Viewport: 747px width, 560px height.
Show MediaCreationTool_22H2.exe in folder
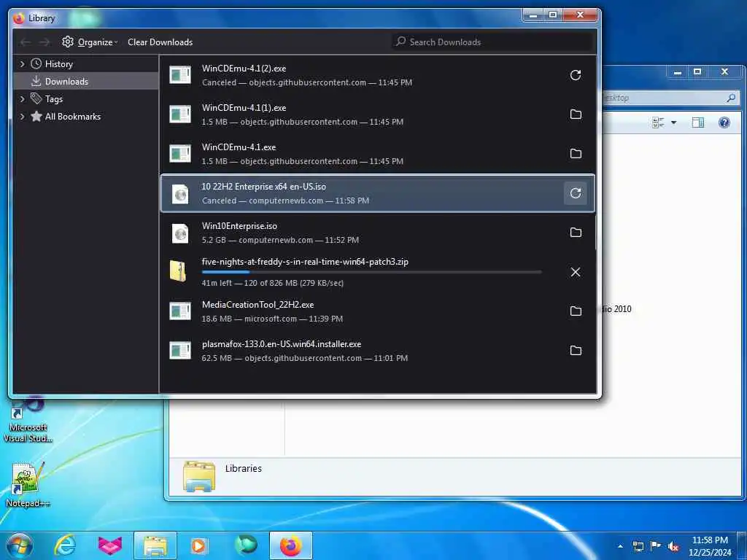click(x=576, y=311)
